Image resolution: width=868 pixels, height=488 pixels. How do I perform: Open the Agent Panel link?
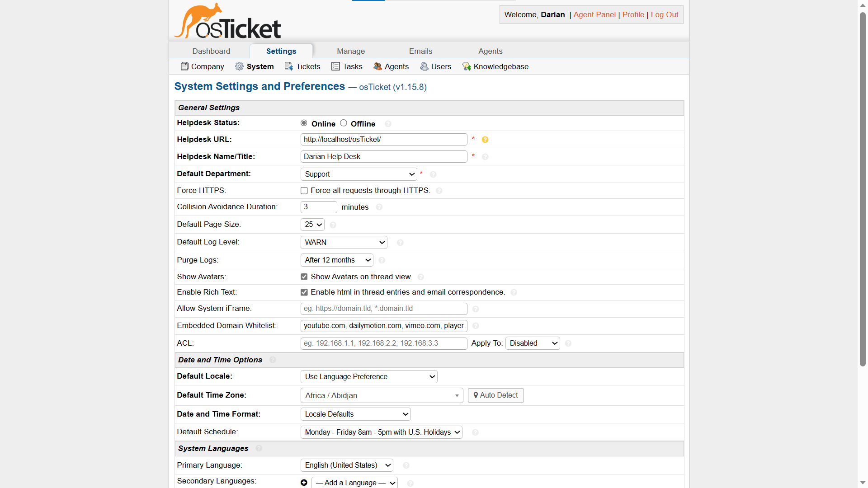594,14
